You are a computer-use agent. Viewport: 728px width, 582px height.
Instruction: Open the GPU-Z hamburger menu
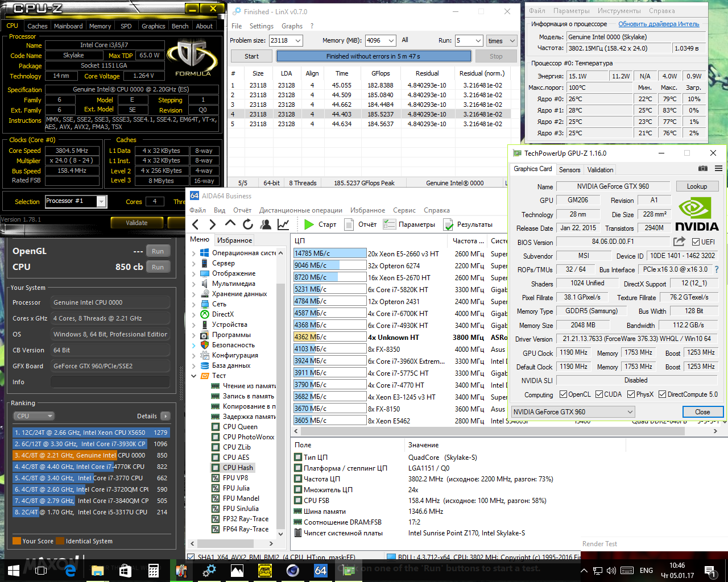click(718, 169)
